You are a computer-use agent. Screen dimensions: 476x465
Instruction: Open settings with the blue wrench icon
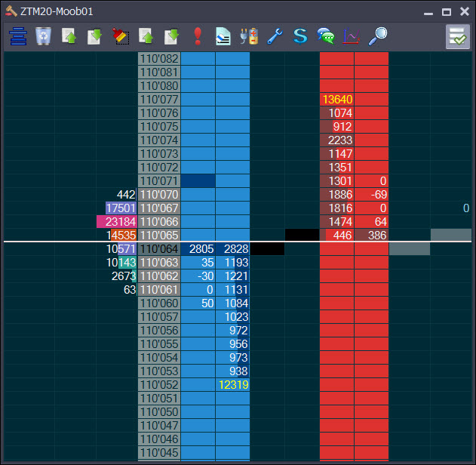pos(275,35)
